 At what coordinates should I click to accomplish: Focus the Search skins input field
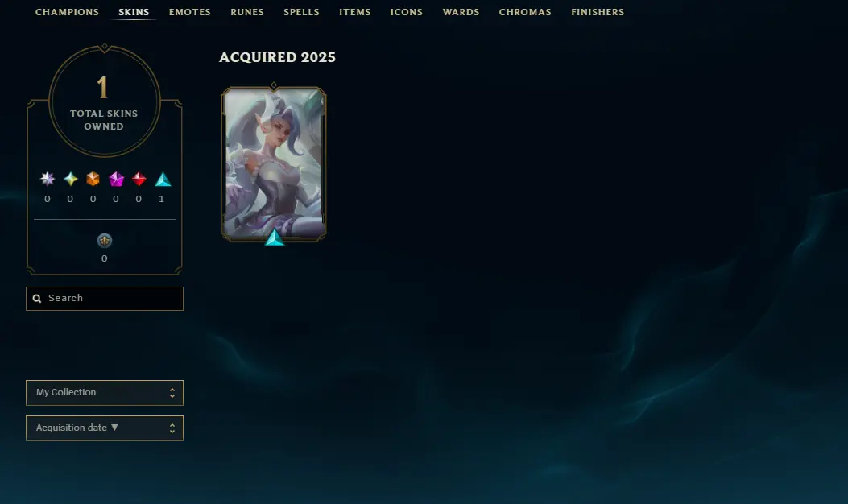105,299
